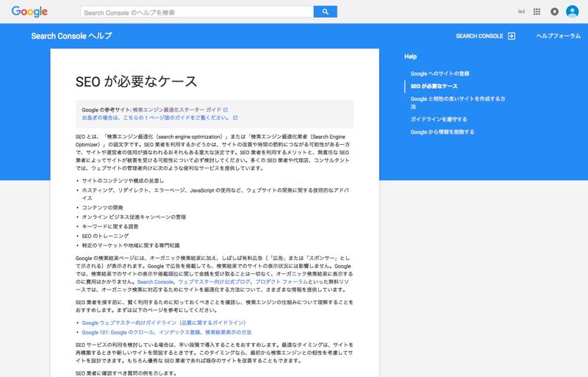Click the SEO のトレーニング bullet
The width and height of the screenshot is (588, 377).
(105, 236)
